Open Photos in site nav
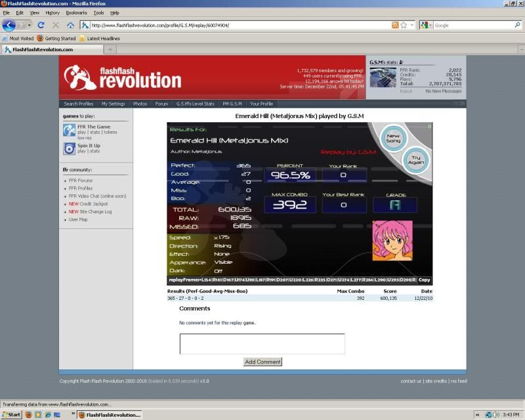Image resolution: width=525 pixels, height=420 pixels. 140,104
